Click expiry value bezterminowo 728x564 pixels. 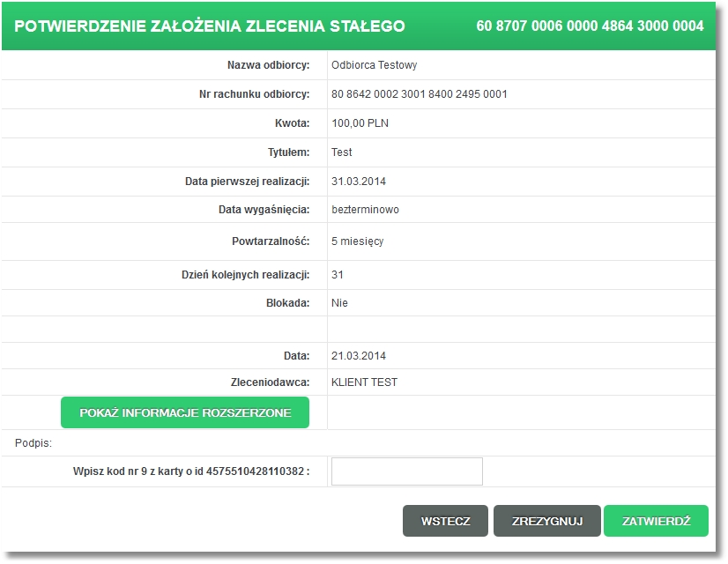point(365,210)
